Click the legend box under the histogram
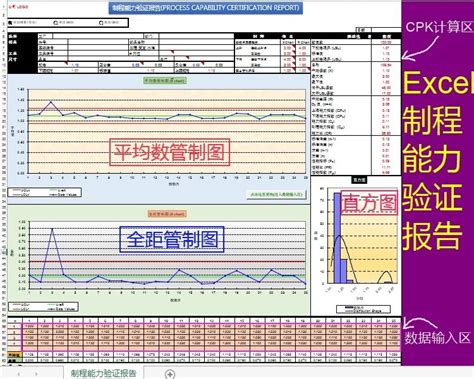The height and width of the screenshot is (379, 474). click(x=363, y=309)
